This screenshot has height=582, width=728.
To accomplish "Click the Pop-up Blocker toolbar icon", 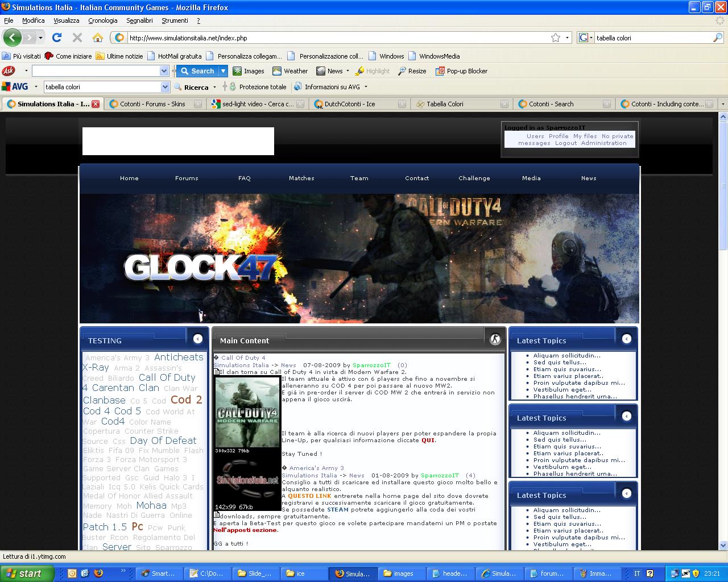I will [x=440, y=71].
